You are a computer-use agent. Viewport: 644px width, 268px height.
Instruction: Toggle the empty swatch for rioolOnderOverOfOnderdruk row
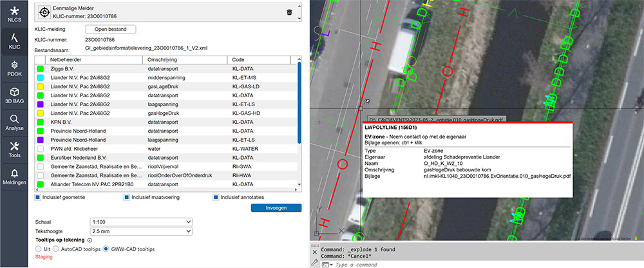(x=40, y=175)
